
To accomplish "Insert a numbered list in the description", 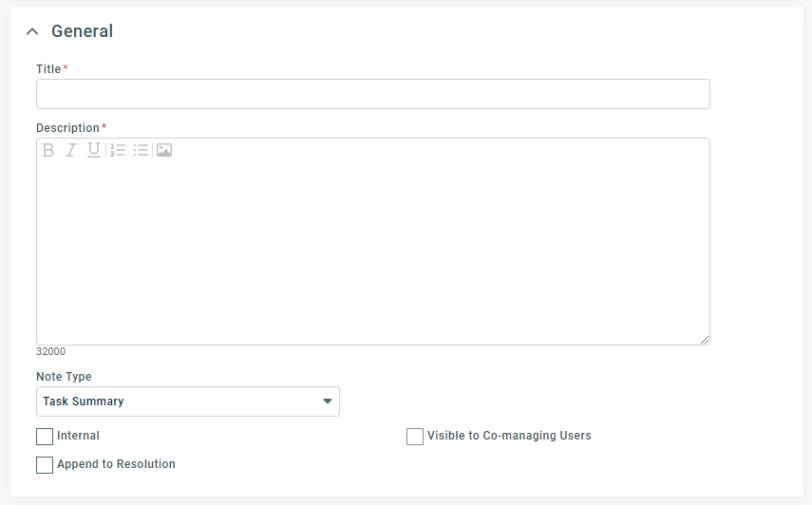I will (x=118, y=150).
